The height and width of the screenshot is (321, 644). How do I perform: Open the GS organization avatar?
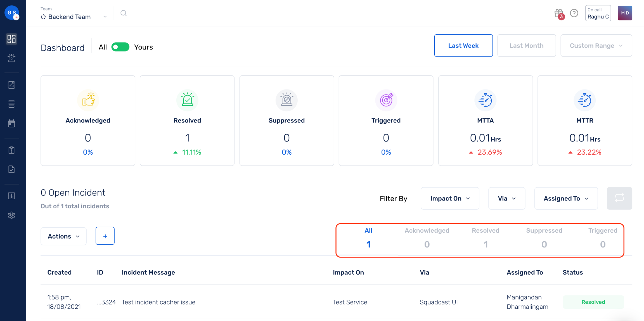(12, 13)
